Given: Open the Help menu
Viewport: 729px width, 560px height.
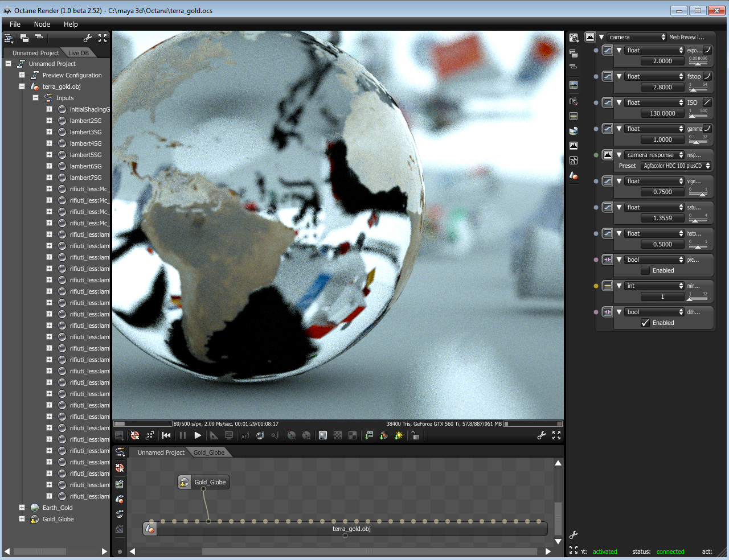Looking at the screenshot, I should (71, 24).
